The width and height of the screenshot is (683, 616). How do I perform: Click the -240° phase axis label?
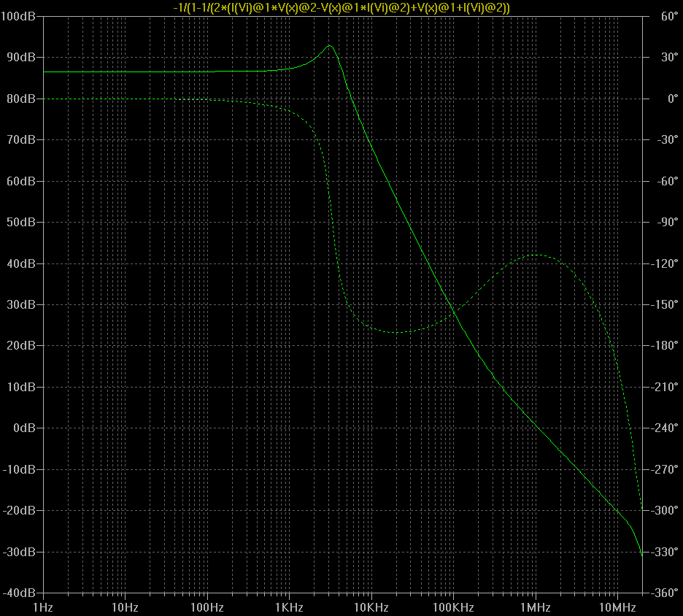[664, 428]
